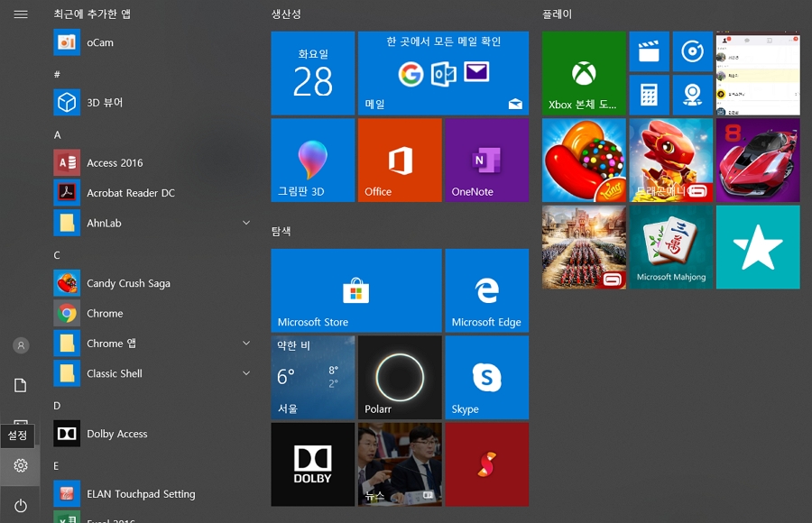Click the 생산성 group header

click(x=286, y=14)
